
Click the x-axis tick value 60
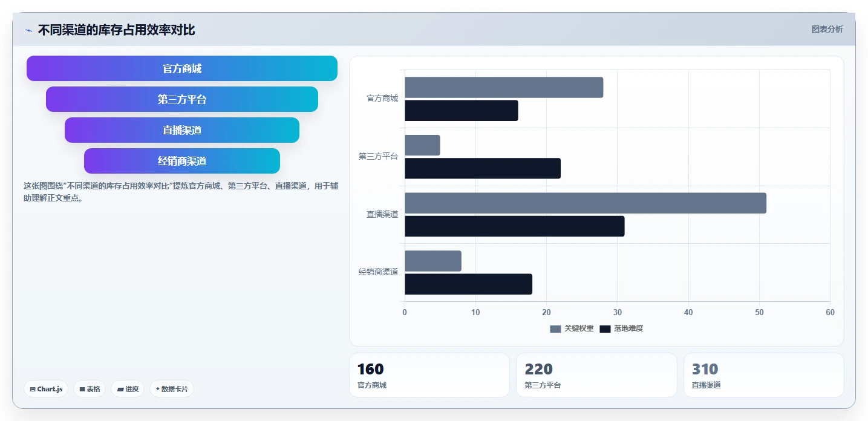click(830, 313)
